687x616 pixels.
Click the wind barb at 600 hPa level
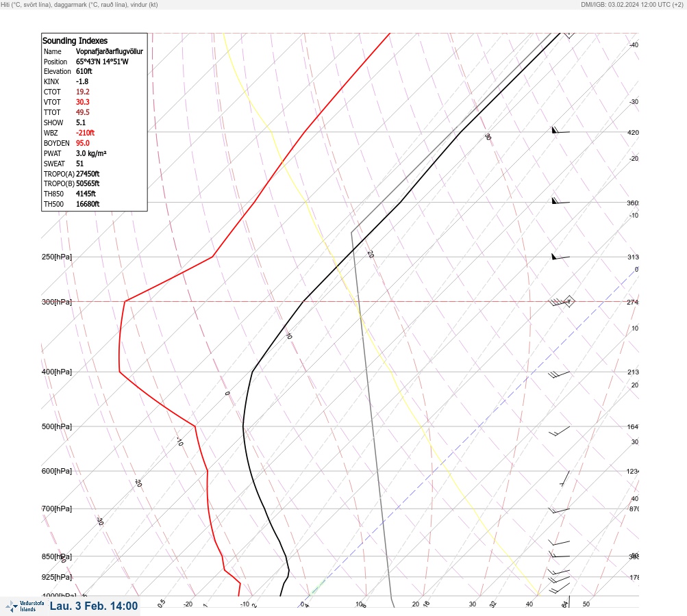pos(565,478)
